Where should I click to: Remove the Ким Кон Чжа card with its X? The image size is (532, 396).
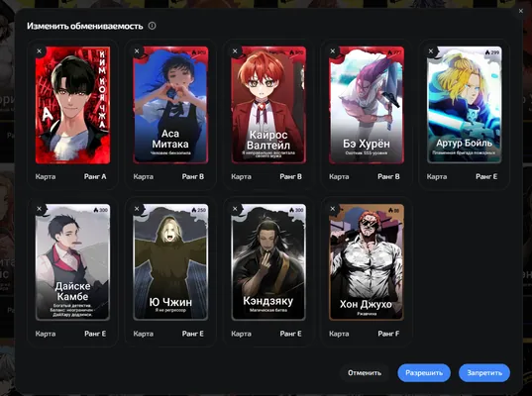tap(39, 50)
